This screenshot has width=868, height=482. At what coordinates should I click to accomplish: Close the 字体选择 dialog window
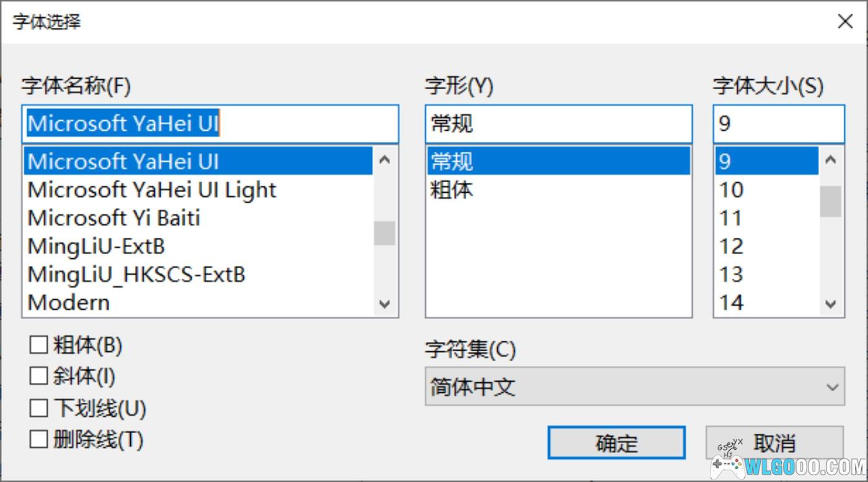coord(845,22)
